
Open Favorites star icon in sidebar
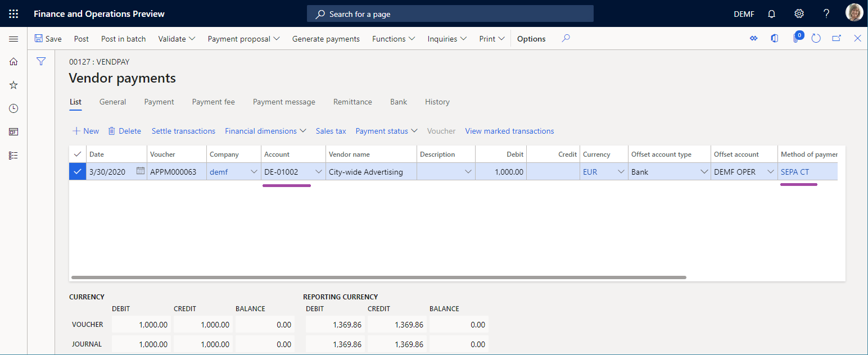pos(13,85)
